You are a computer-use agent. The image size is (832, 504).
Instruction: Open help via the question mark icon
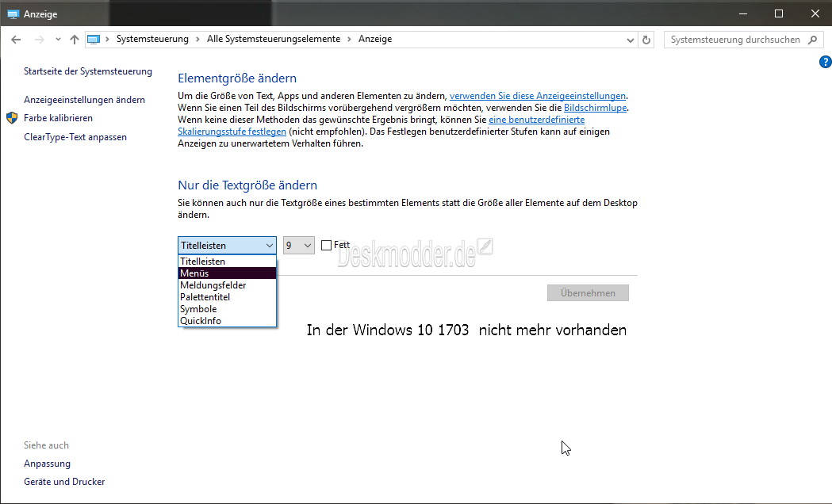click(825, 62)
